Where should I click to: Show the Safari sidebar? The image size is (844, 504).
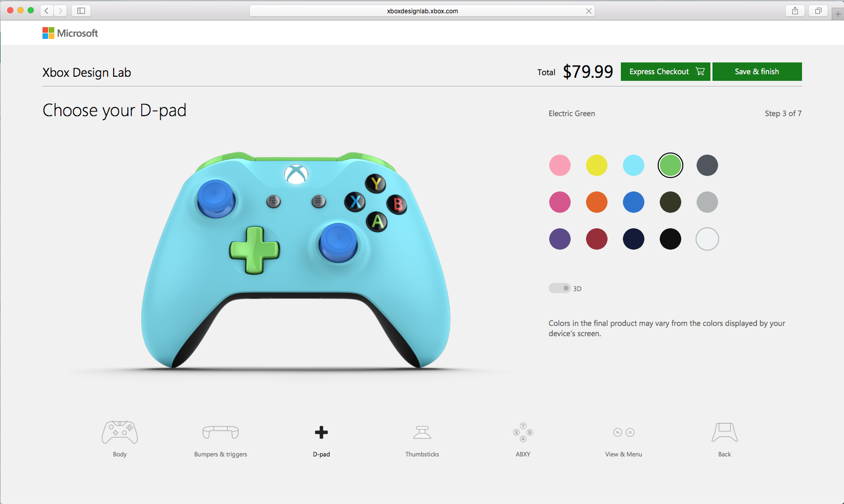(81, 11)
